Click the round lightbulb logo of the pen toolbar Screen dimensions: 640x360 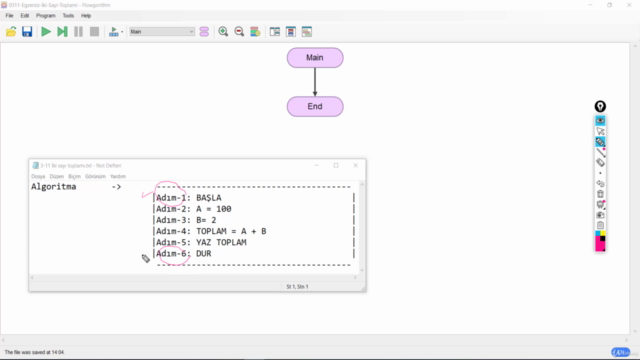[600, 107]
